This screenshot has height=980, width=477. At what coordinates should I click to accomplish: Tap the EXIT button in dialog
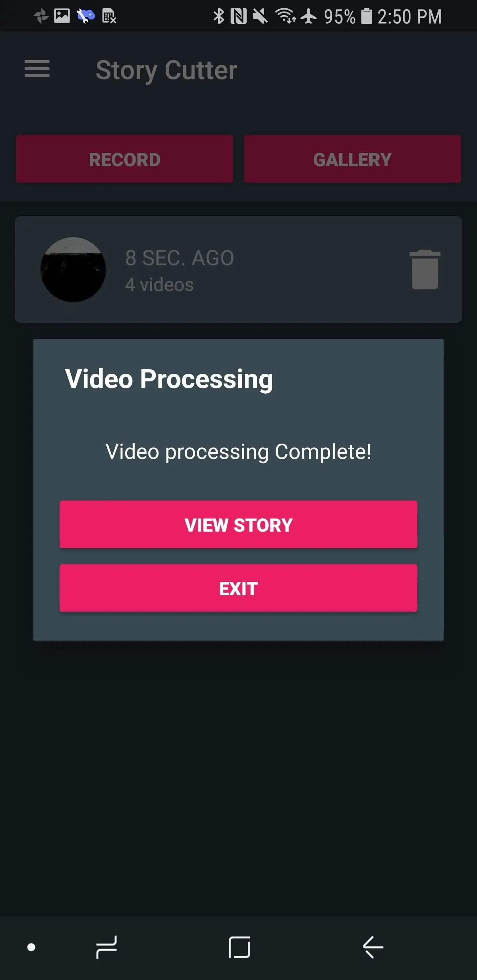click(238, 588)
